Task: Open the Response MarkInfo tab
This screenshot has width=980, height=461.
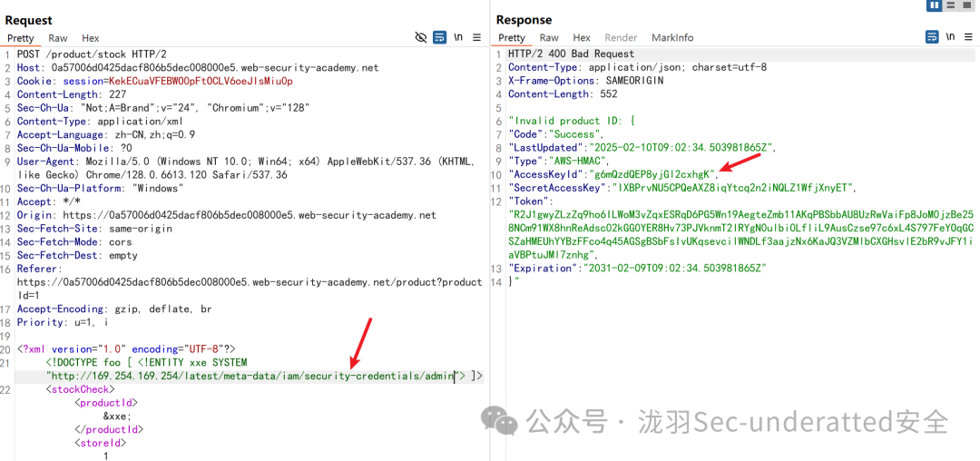Action: (x=672, y=38)
